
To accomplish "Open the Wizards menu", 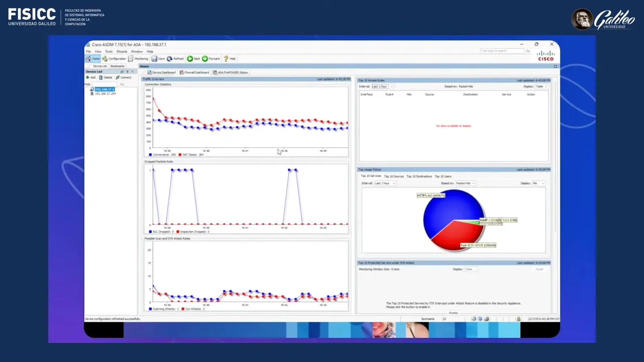I will [122, 51].
